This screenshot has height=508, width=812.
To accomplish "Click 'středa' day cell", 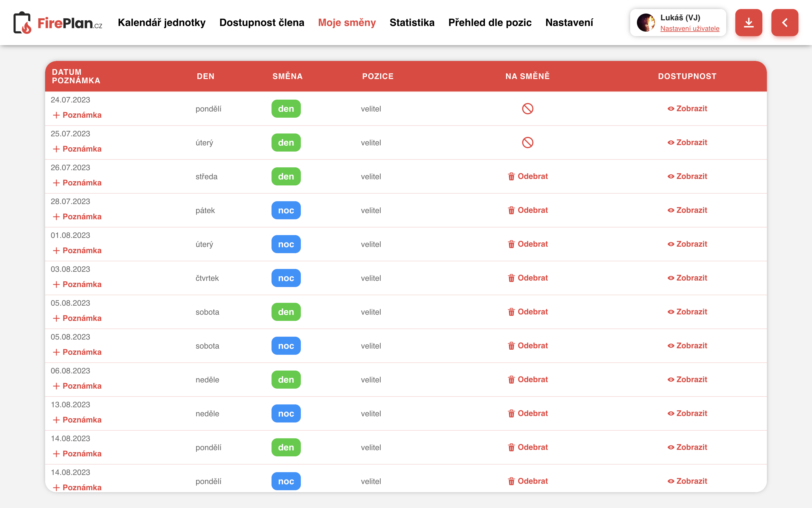I will click(x=206, y=177).
